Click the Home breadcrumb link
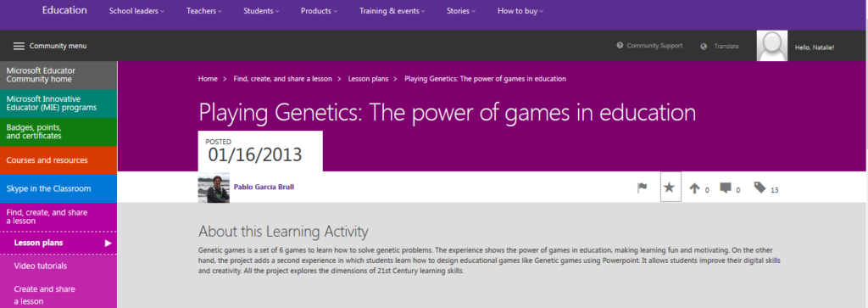This screenshot has height=308, width=868. coord(208,79)
